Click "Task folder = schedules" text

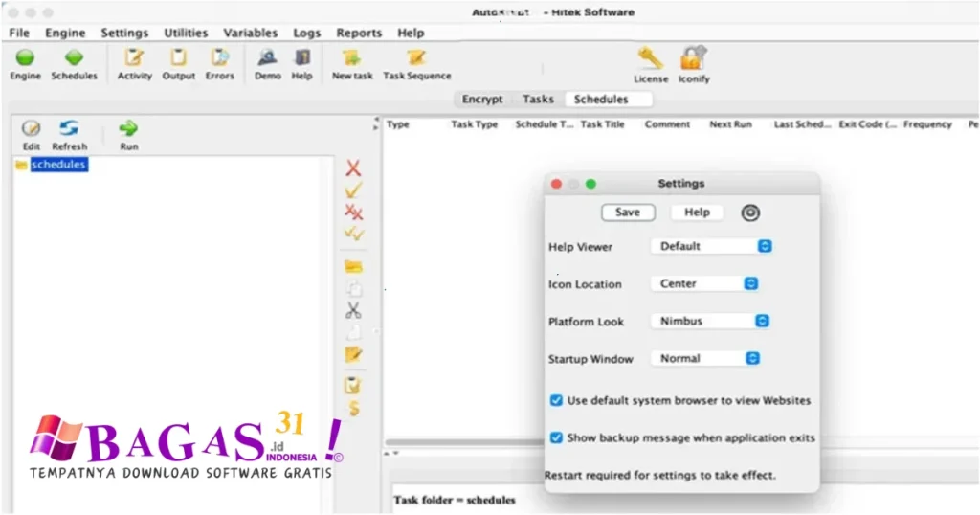455,500
